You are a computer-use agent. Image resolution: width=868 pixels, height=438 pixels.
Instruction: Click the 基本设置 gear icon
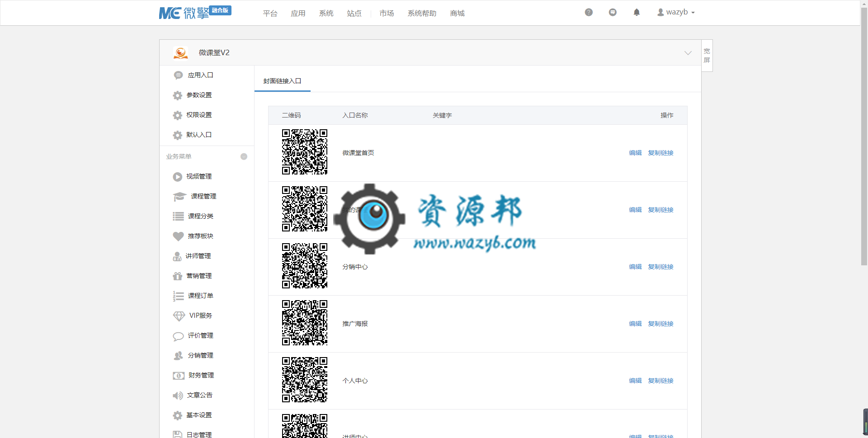click(178, 415)
